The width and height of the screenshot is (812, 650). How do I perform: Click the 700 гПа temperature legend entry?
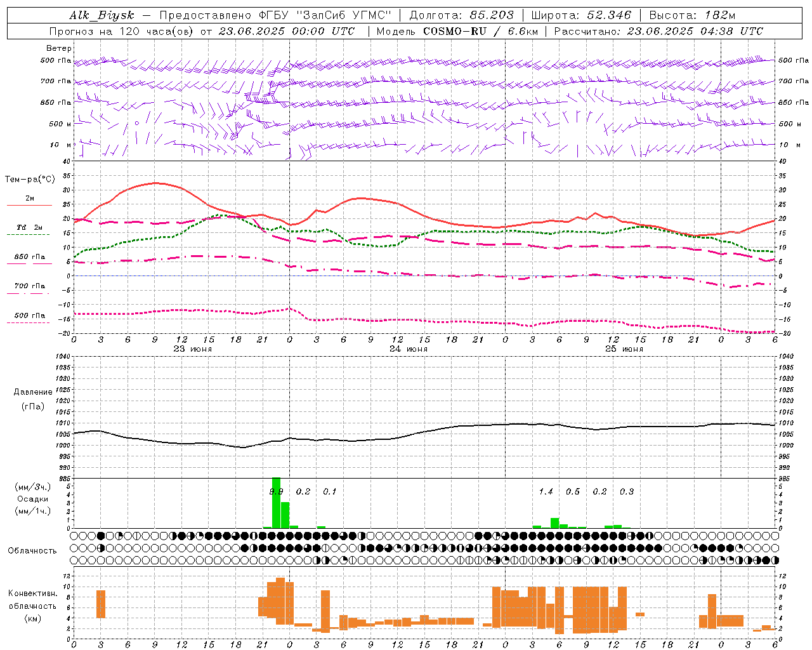tap(29, 286)
